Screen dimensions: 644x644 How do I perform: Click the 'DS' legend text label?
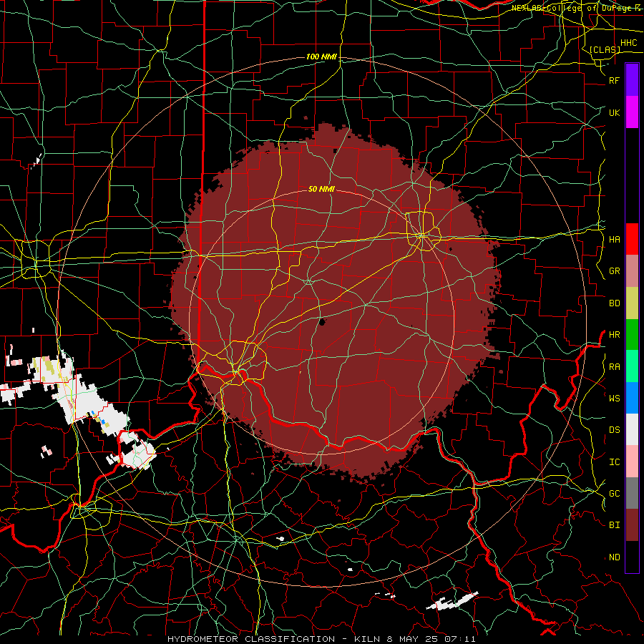tap(614, 430)
